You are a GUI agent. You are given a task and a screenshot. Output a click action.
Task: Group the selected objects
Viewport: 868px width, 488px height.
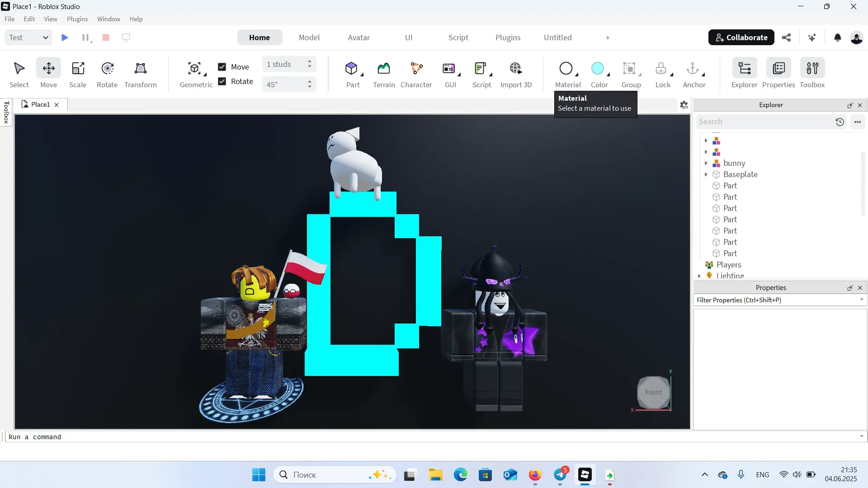(631, 75)
